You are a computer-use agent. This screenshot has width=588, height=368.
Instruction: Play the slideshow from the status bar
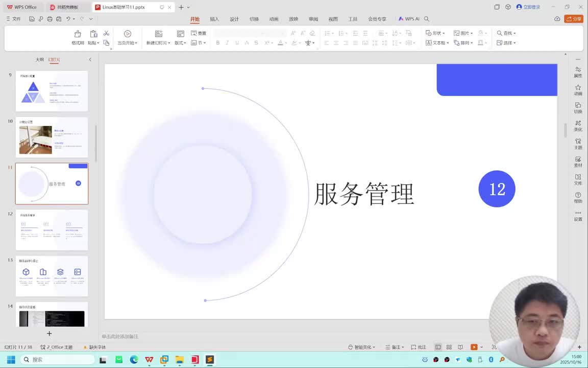[474, 347]
